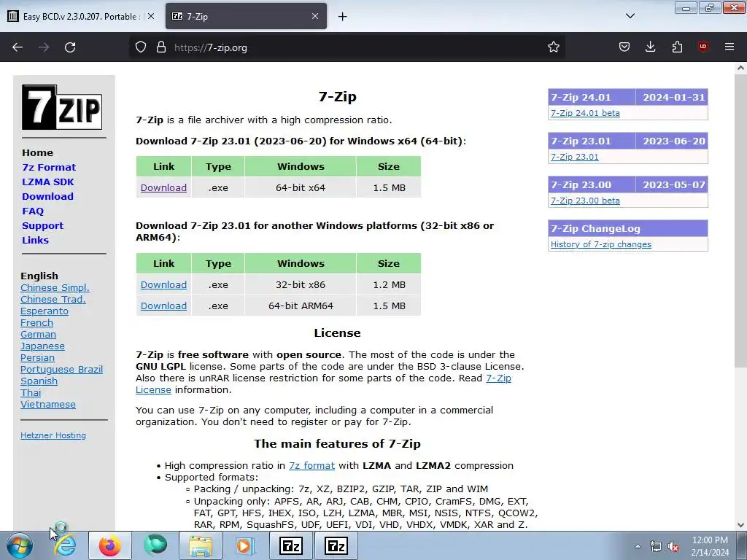The image size is (747, 560).
Task: Open the Pocket save icon
Action: coord(624,47)
